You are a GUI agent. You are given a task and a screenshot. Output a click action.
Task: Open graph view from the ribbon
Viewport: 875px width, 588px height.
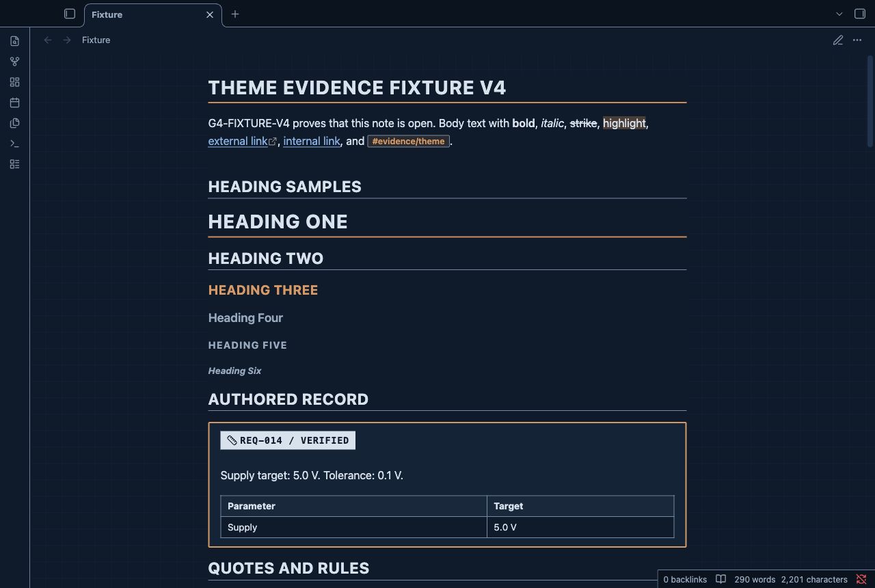coord(14,62)
